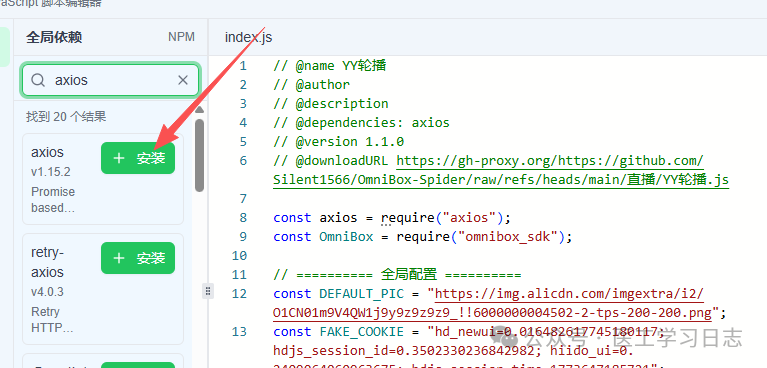Click the 找到 20 个结果 count text
This screenshot has width=767, height=368.
coord(66,116)
